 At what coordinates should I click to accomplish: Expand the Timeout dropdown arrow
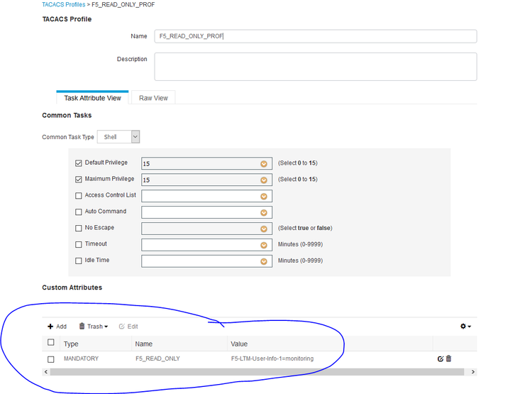(264, 245)
